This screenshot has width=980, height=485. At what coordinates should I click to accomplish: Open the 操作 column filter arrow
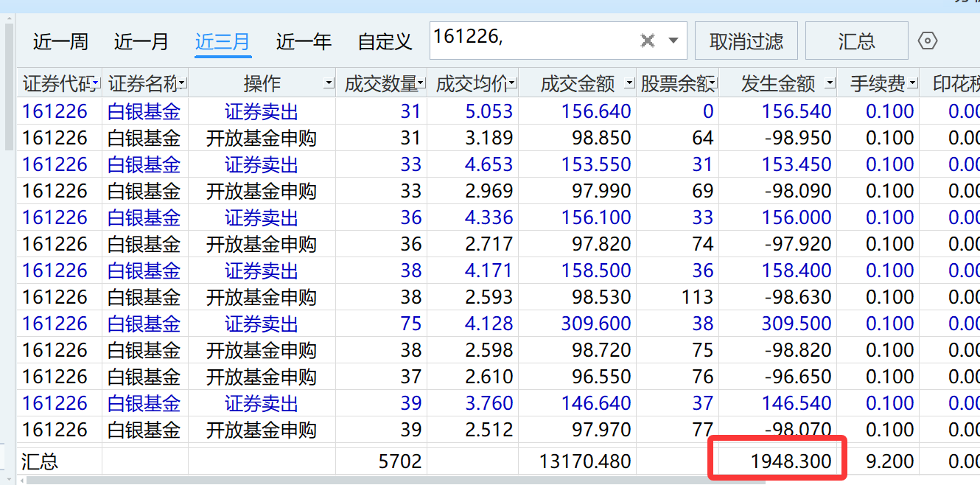[329, 85]
